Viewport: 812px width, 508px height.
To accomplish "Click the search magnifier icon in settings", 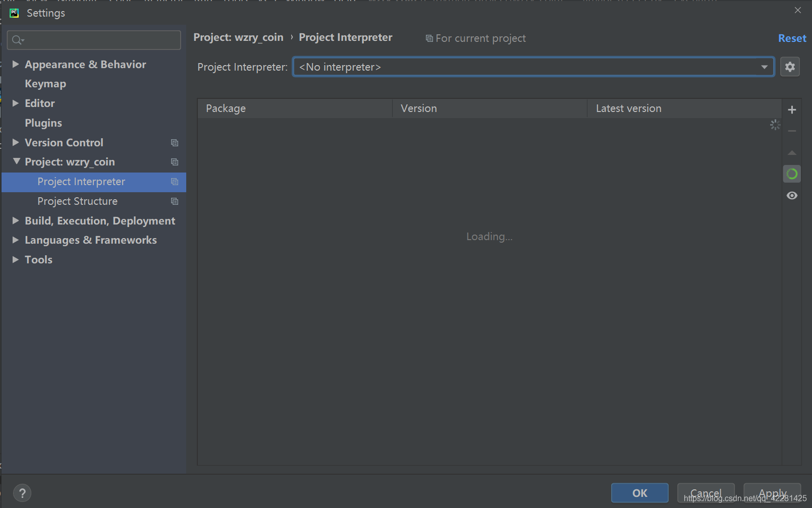I will (x=18, y=40).
